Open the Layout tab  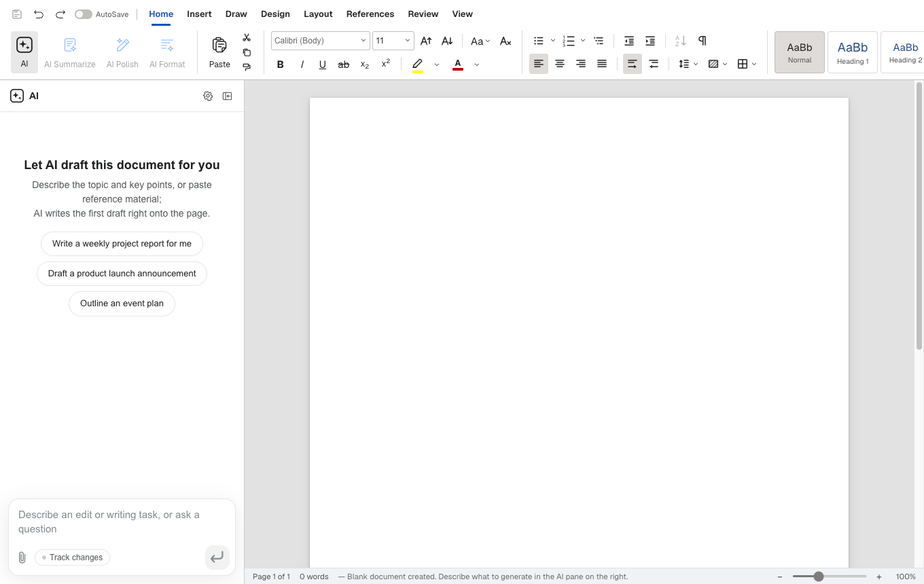(318, 14)
